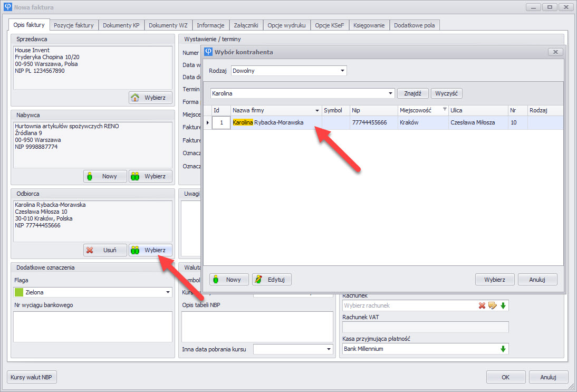Open the Karolina search field dropdown arrow
The height and width of the screenshot is (392, 577).
pyautogui.click(x=390, y=93)
